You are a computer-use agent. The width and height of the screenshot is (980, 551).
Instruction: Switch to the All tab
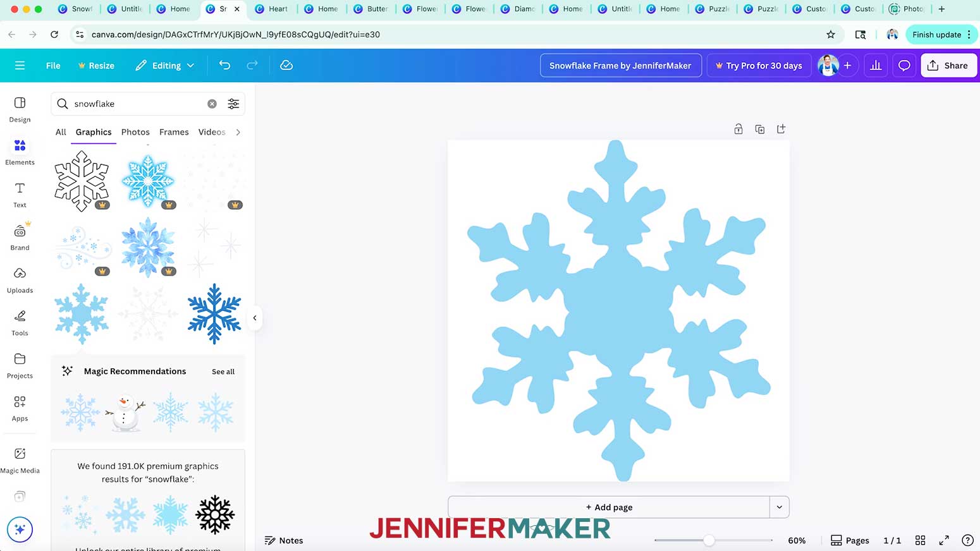point(61,132)
